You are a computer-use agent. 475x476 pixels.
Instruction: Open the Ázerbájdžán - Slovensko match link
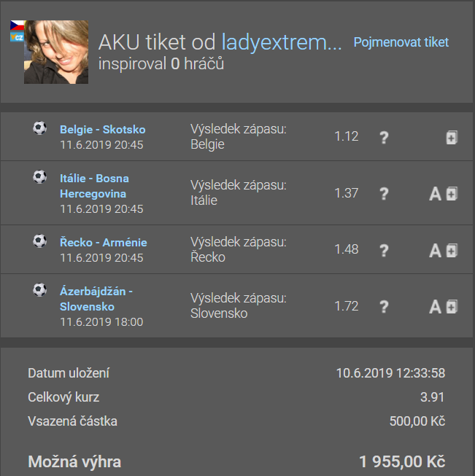point(96,299)
